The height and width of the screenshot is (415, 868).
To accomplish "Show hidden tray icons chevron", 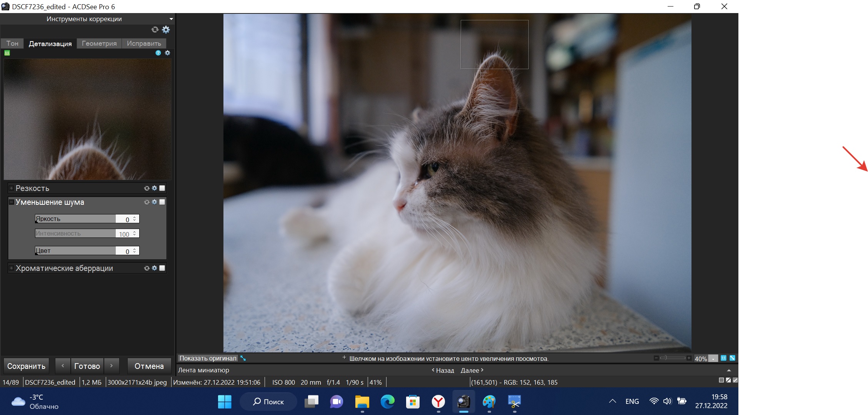I will click(x=613, y=402).
